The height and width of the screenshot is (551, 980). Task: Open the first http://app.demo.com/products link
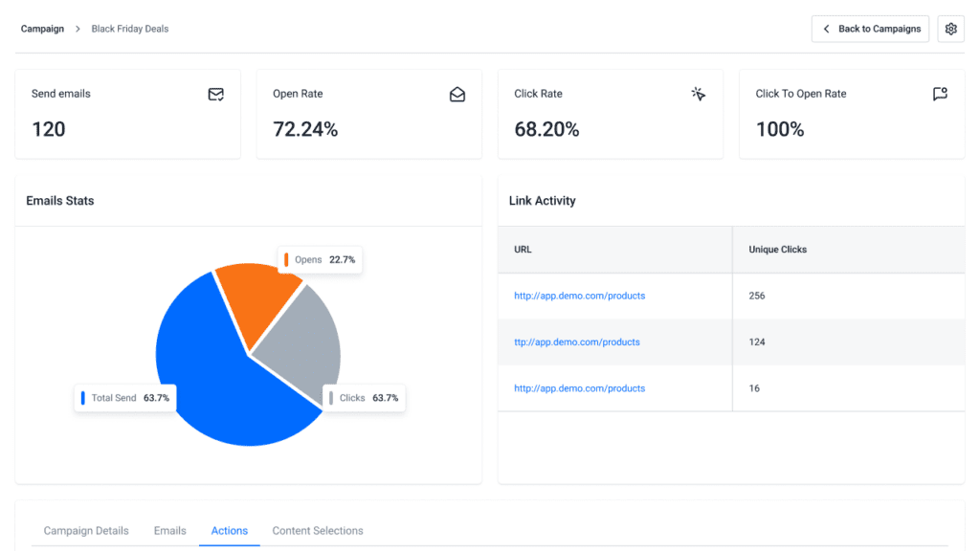pos(579,296)
